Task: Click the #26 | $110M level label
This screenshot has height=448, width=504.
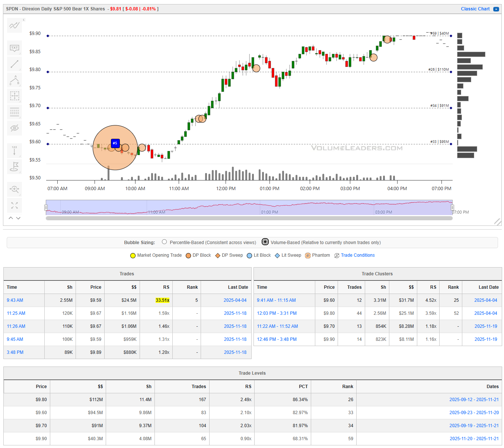Action: [x=438, y=70]
